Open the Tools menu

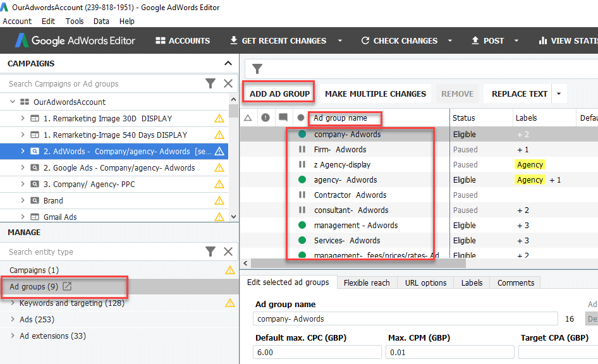tap(74, 20)
